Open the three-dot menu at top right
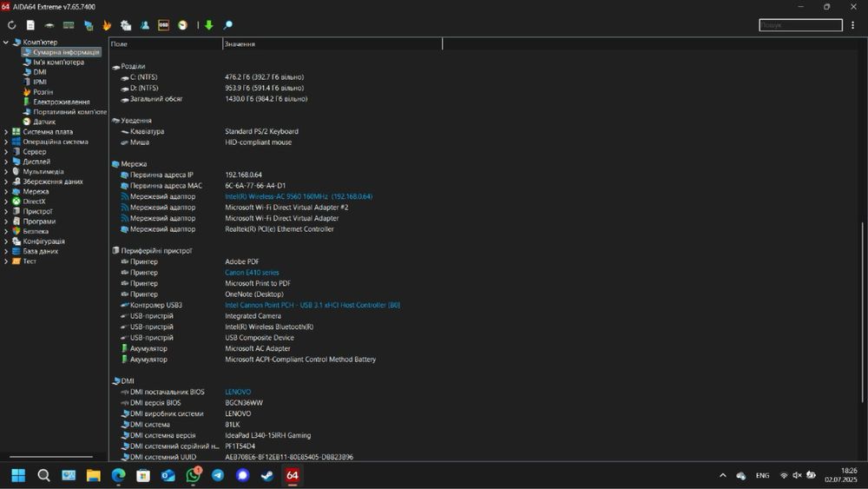Viewport: 868px width, 489px height. [852, 25]
